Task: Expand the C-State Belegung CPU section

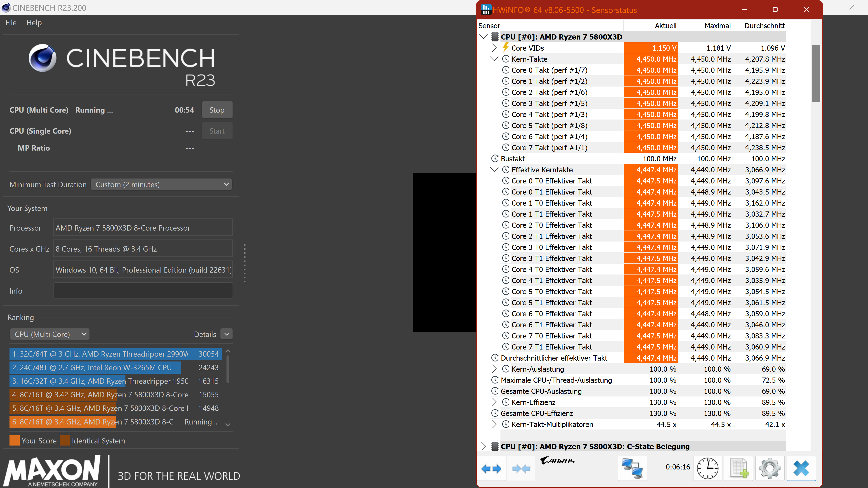Action: 484,446
